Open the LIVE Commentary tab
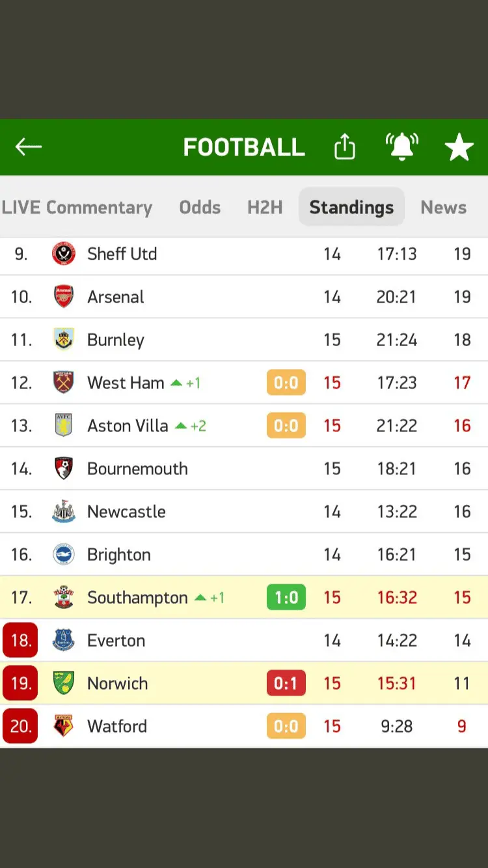488x868 pixels. pos(77,208)
